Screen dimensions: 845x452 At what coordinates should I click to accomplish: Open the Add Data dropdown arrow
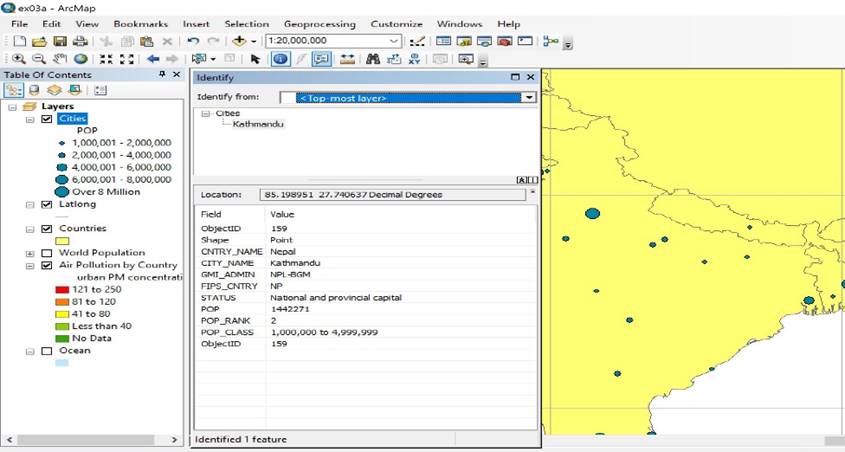tap(253, 41)
